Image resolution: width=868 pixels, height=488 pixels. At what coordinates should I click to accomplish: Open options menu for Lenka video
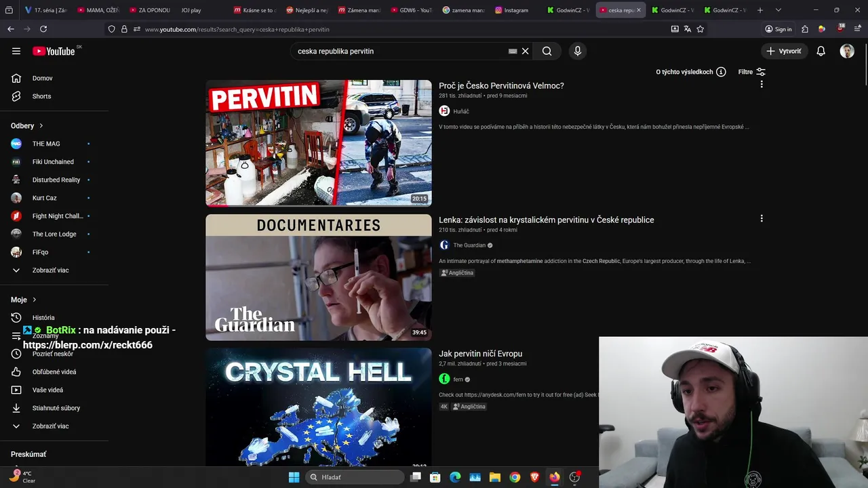[x=762, y=218]
